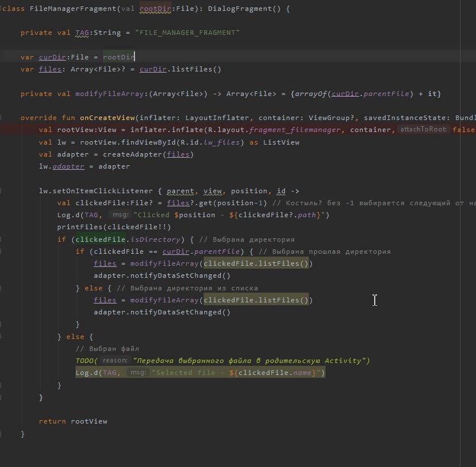This screenshot has width=476, height=467.
Task: Click the onCreateView function name
Action: (x=107, y=118)
